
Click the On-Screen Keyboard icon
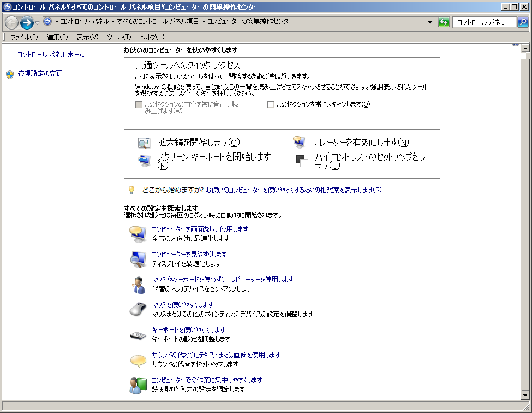[144, 161]
